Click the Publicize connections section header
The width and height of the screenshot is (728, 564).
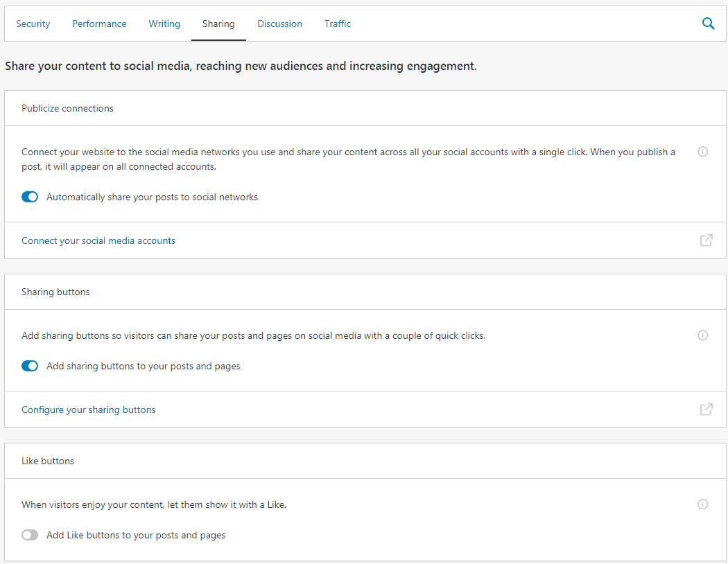(67, 108)
